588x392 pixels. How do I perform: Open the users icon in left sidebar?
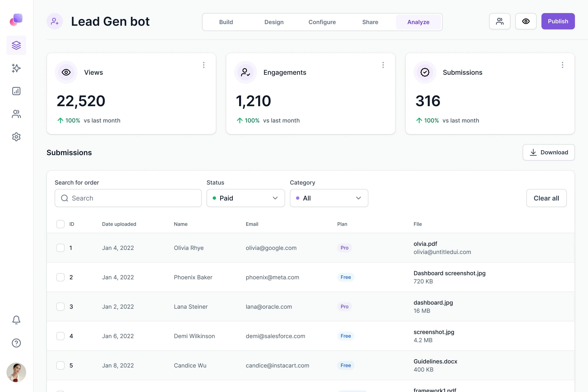(16, 114)
